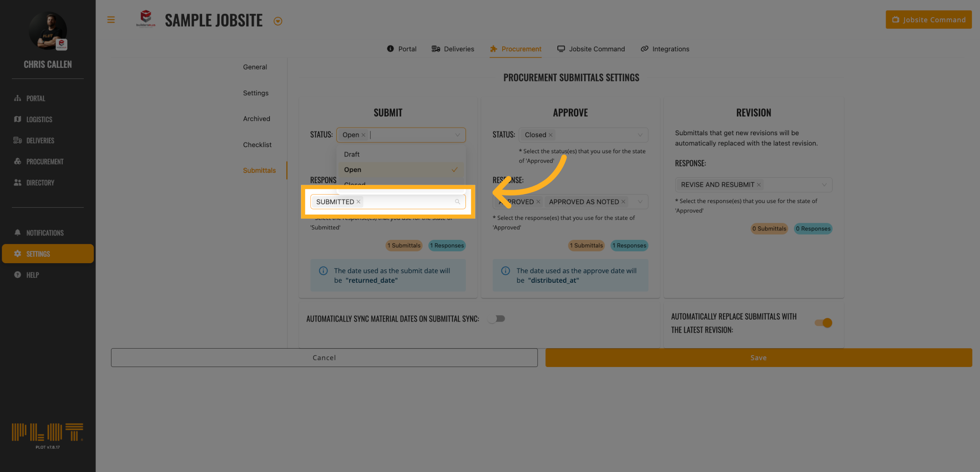Click the info icon beside the submit date note
Image resolution: width=980 pixels, height=472 pixels.
click(x=323, y=271)
